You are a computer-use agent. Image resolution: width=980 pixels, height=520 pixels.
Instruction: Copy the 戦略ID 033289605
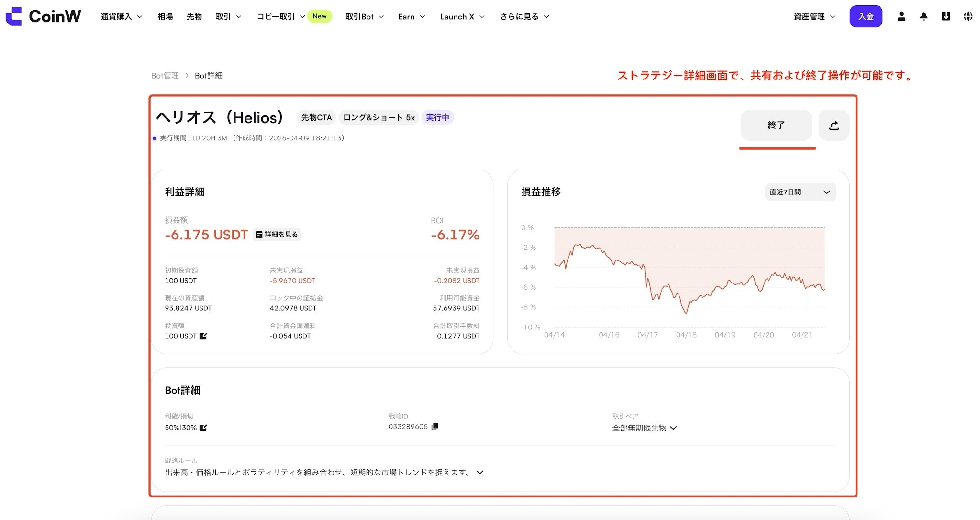[434, 427]
